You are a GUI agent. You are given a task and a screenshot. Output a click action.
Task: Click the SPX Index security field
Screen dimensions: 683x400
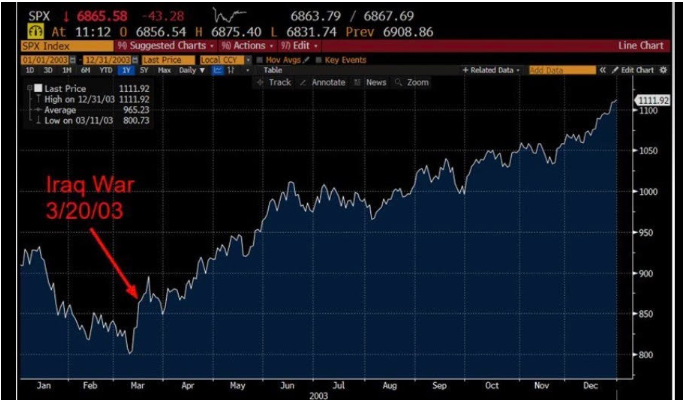click(68, 46)
